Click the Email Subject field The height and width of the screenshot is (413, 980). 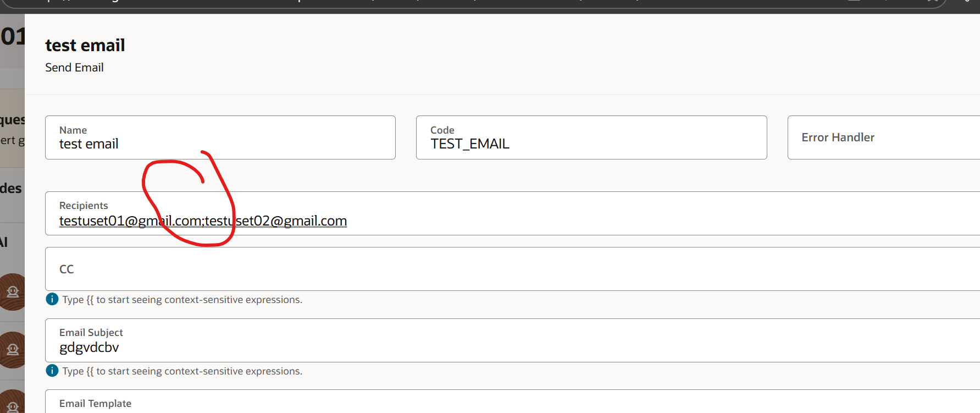(512, 340)
